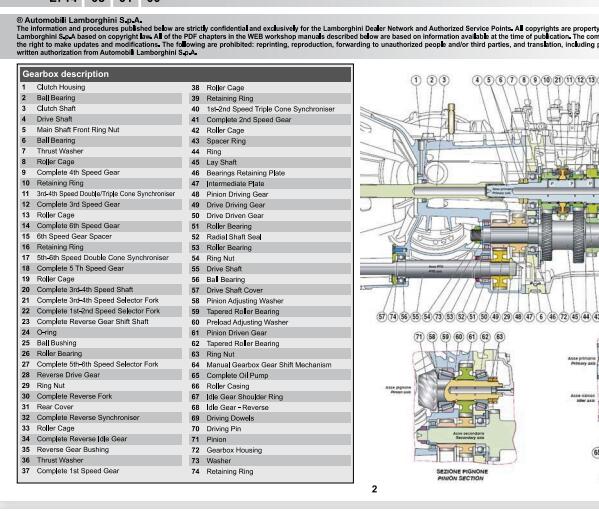
Task: Click the "Driving Pin" row
Action: [270, 429]
